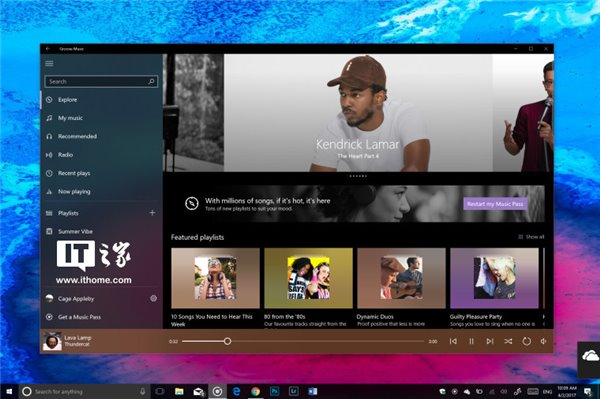Click the playback progress slider handle

point(227,341)
